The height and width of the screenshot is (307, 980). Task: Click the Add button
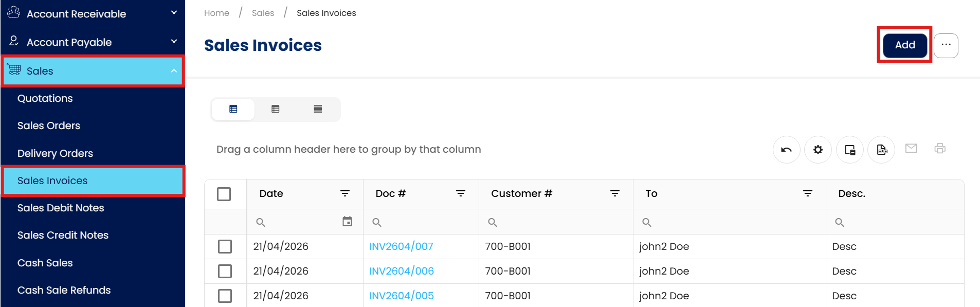[904, 45]
